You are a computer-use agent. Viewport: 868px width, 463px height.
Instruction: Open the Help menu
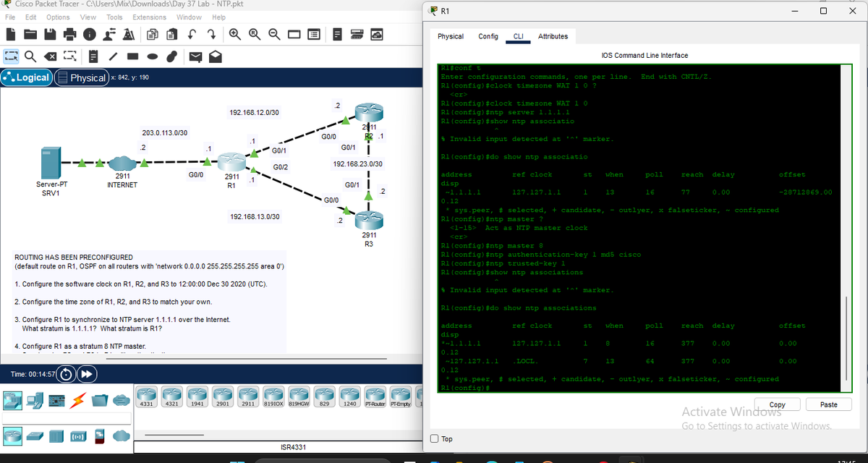(218, 17)
